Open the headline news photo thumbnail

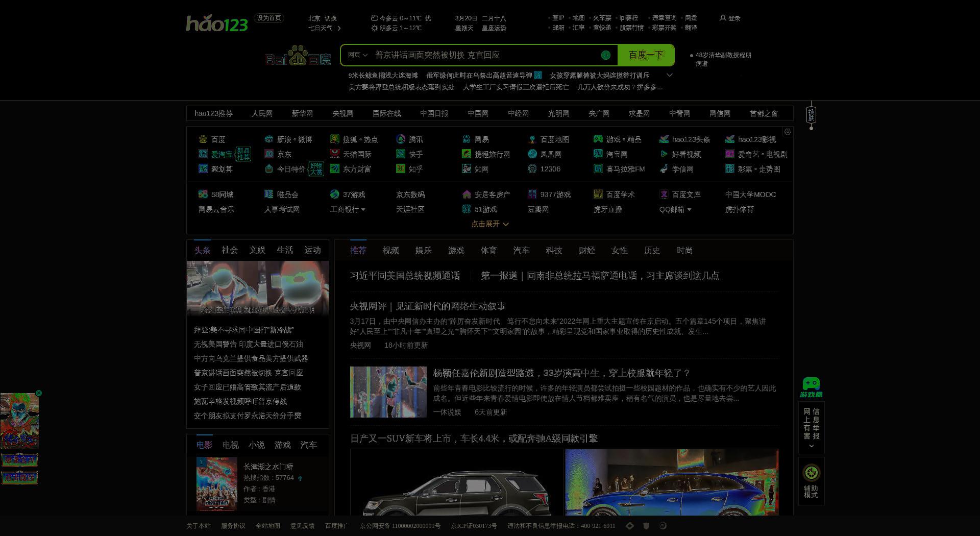(x=258, y=288)
